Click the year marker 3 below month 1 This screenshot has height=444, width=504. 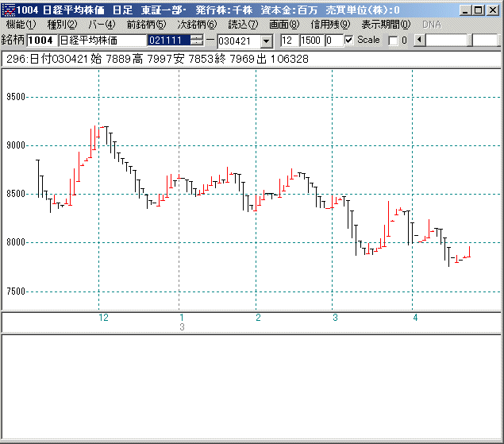point(182,327)
